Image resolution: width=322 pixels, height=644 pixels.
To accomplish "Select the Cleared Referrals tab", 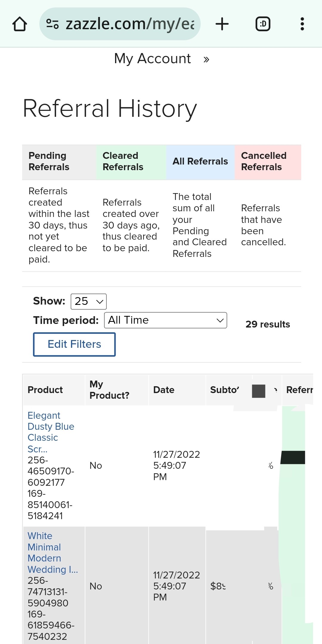I will [131, 162].
